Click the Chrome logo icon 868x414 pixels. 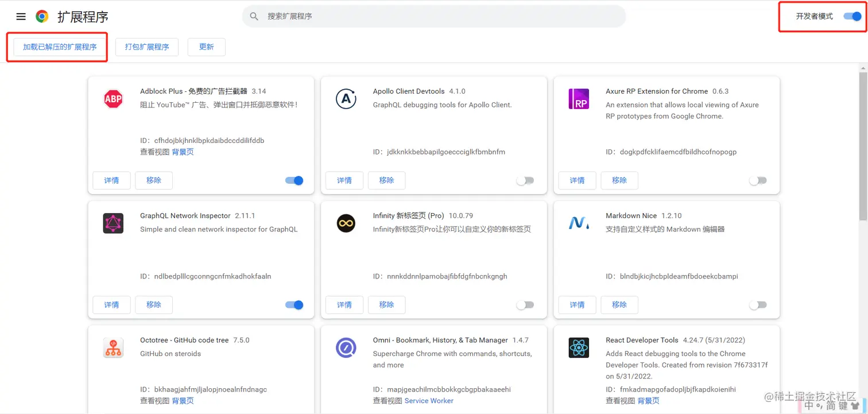(x=42, y=17)
